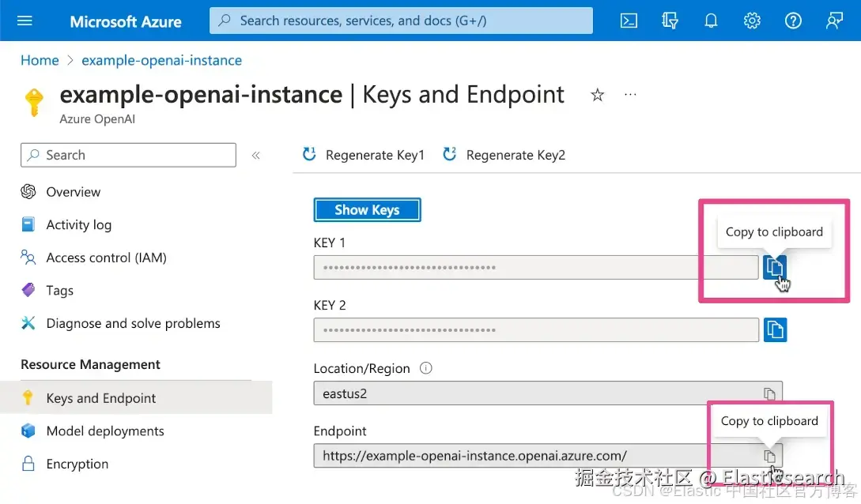Favorite the resource with the star icon
Screen dimensions: 861x504
point(598,95)
